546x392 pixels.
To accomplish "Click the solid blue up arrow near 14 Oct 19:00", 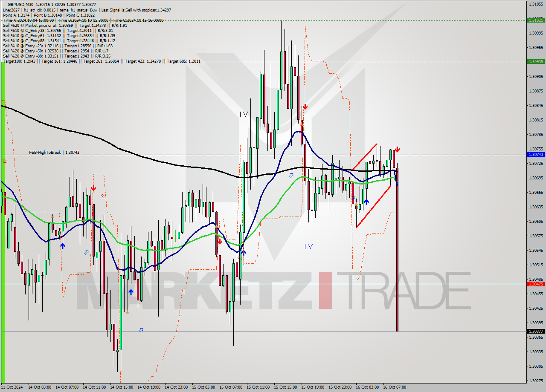I will point(131,292).
